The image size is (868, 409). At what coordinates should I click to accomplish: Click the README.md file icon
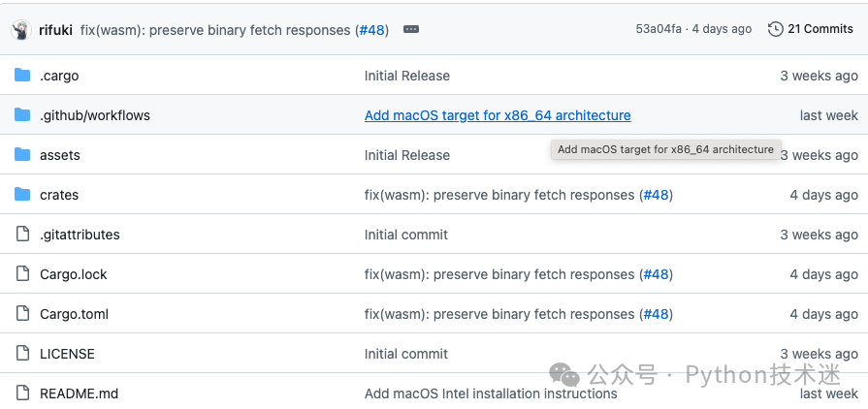coord(22,393)
